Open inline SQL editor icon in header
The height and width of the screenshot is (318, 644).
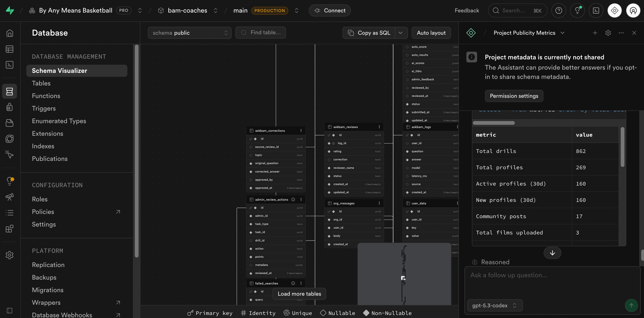tap(596, 10)
